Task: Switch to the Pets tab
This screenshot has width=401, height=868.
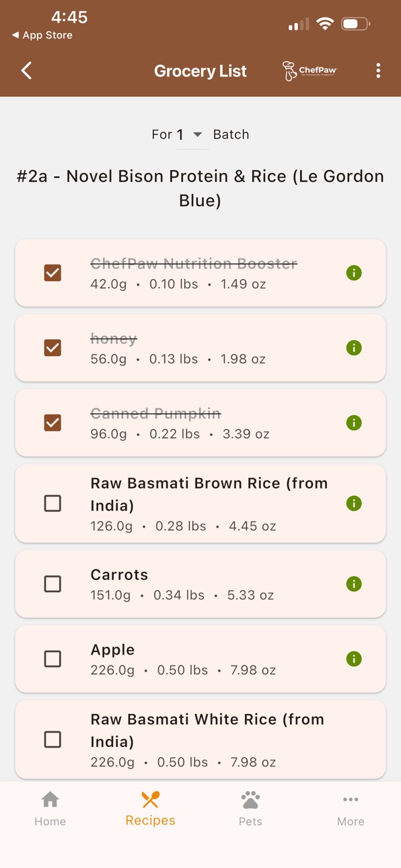Action: [x=250, y=808]
